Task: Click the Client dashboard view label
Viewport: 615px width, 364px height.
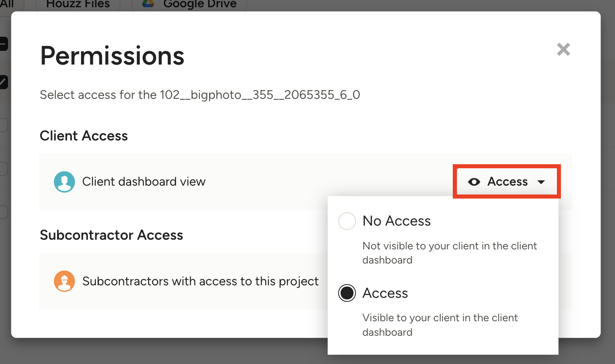Action: (144, 182)
